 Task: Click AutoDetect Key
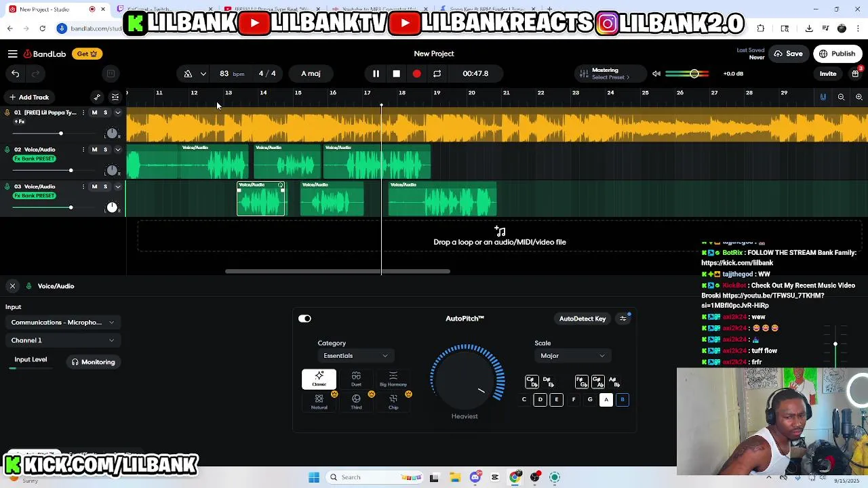coord(583,319)
